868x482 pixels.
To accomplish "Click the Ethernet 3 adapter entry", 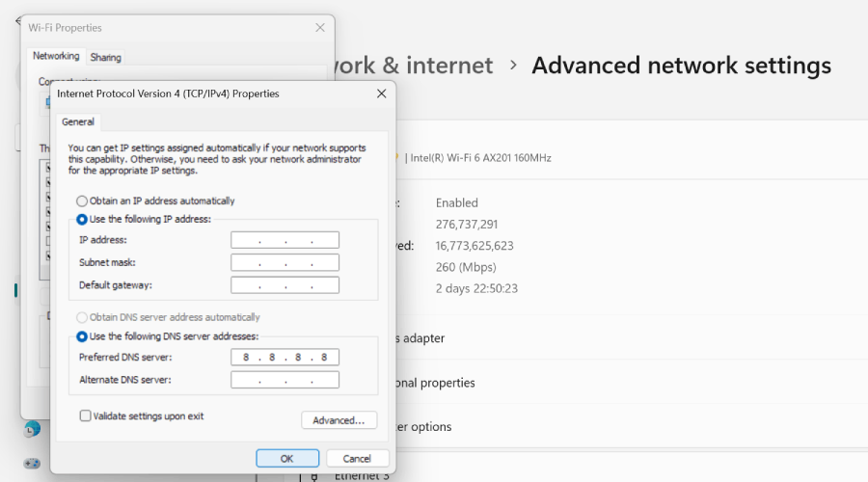I will [362, 476].
